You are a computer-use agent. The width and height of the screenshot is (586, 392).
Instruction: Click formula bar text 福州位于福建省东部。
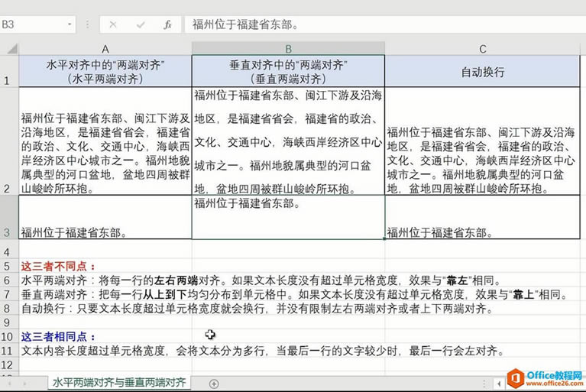245,24
